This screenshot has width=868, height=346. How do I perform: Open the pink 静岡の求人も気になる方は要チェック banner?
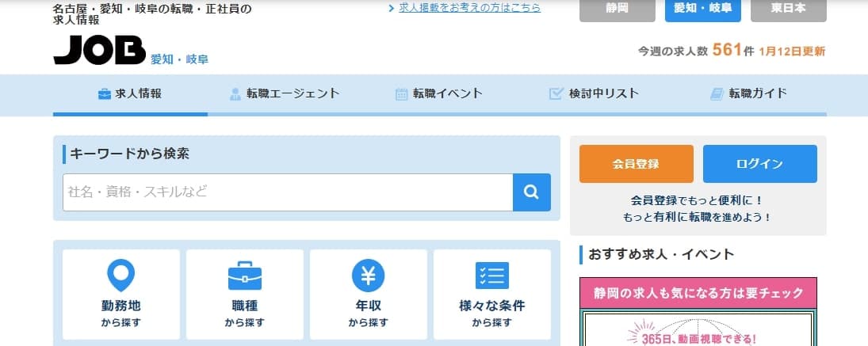tap(698, 293)
